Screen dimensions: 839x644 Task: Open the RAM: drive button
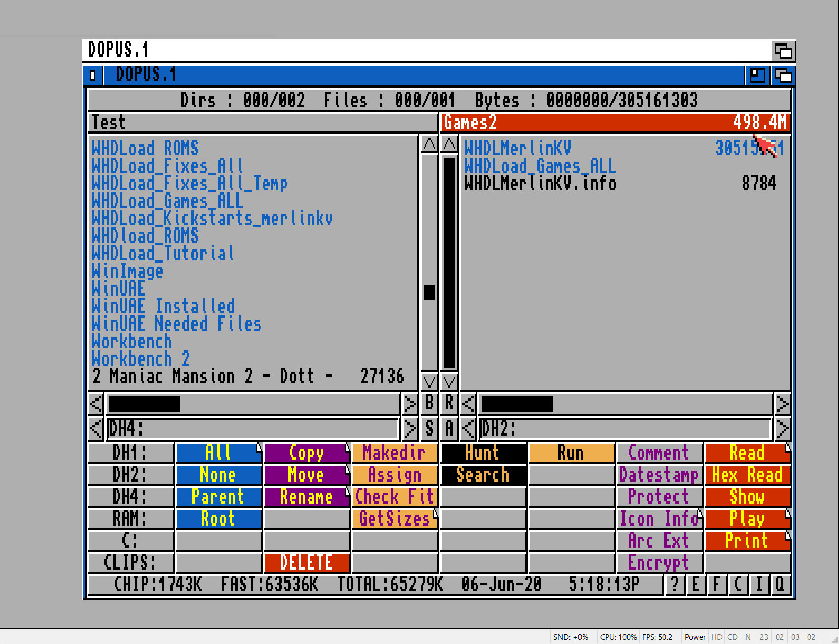point(131,519)
